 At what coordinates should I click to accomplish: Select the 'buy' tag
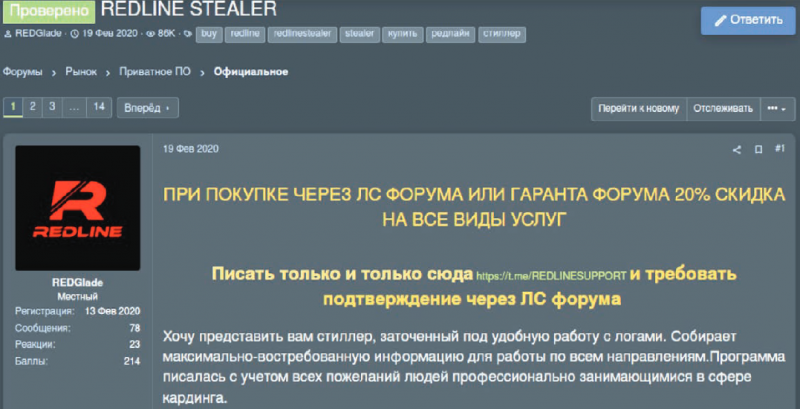[208, 35]
